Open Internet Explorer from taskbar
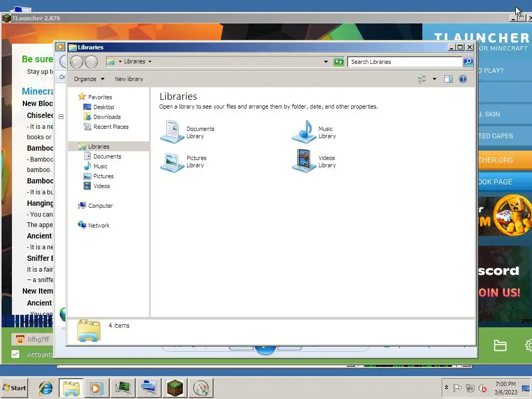Viewport: 532px width, 399px height. (46, 388)
